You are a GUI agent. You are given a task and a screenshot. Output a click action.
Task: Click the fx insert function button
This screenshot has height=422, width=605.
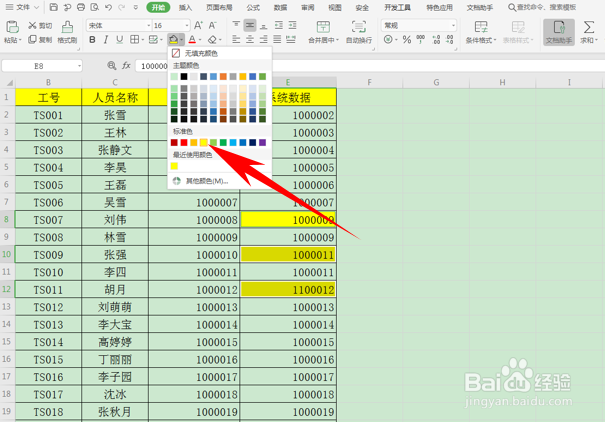tap(127, 66)
